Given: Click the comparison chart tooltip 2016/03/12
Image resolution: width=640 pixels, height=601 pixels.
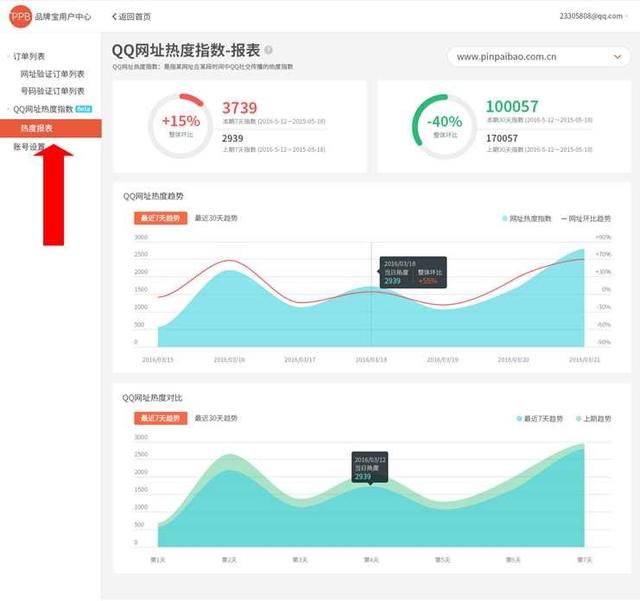Looking at the screenshot, I should (370, 467).
